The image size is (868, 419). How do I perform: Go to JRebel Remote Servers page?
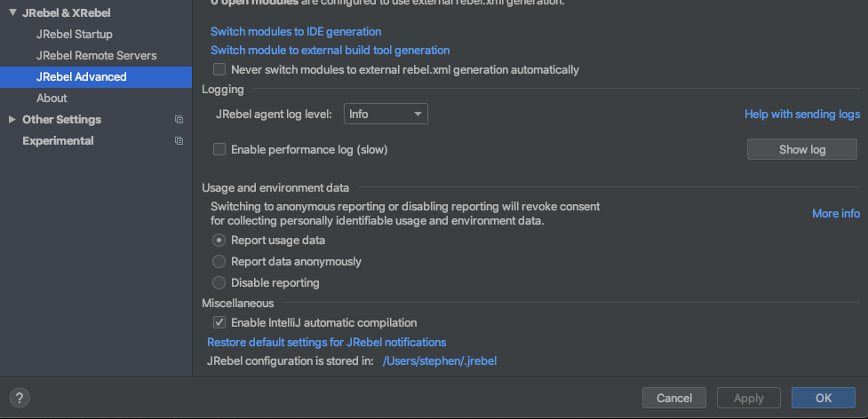point(97,56)
